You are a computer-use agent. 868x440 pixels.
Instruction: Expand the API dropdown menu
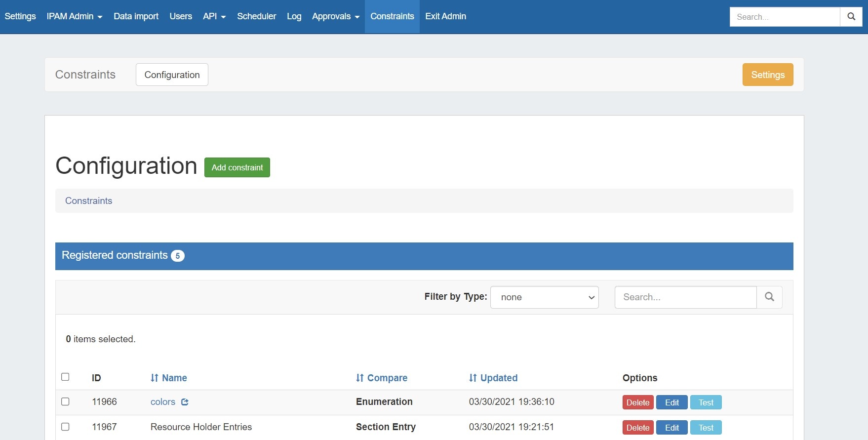[x=214, y=16]
